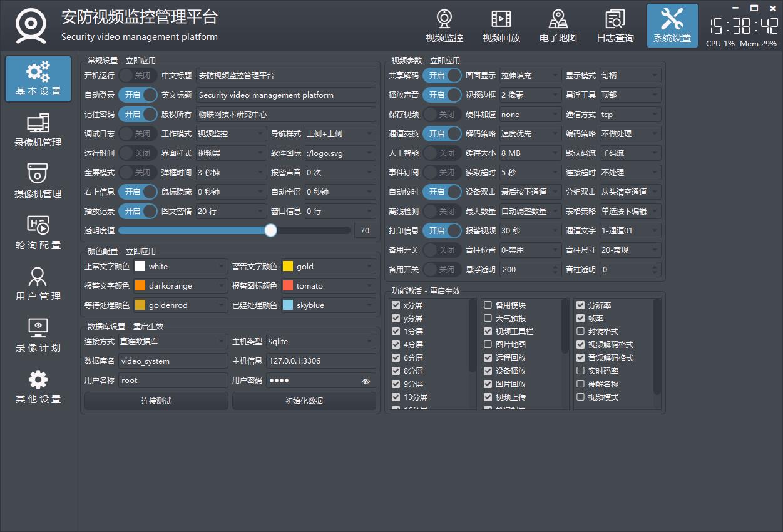Show password with eye icon
Viewport: 783px width, 532px height.
point(366,381)
